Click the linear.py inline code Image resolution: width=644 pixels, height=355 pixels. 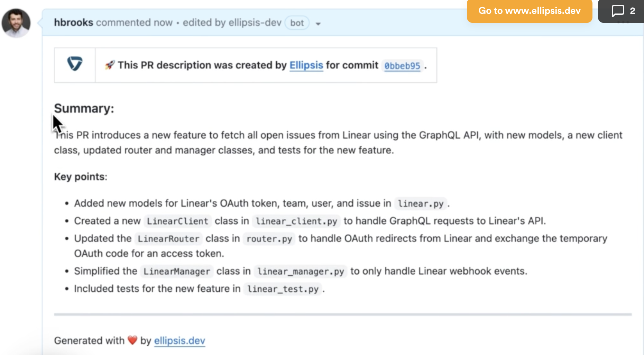click(420, 203)
